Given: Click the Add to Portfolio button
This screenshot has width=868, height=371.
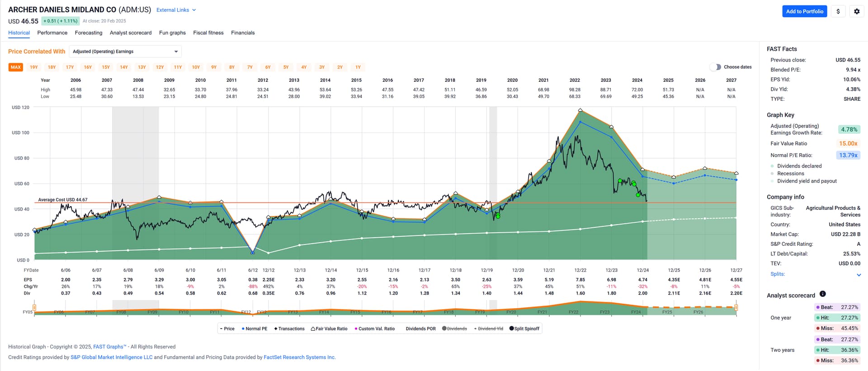Looking at the screenshot, I should [805, 11].
